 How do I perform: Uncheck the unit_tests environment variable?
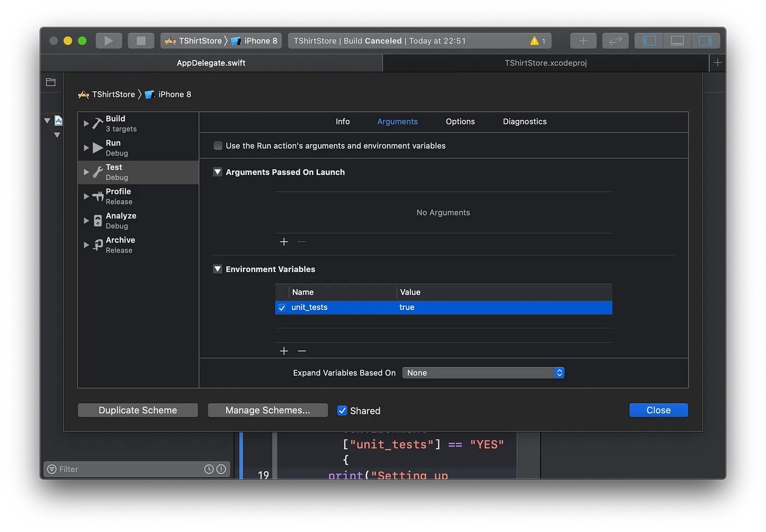282,308
